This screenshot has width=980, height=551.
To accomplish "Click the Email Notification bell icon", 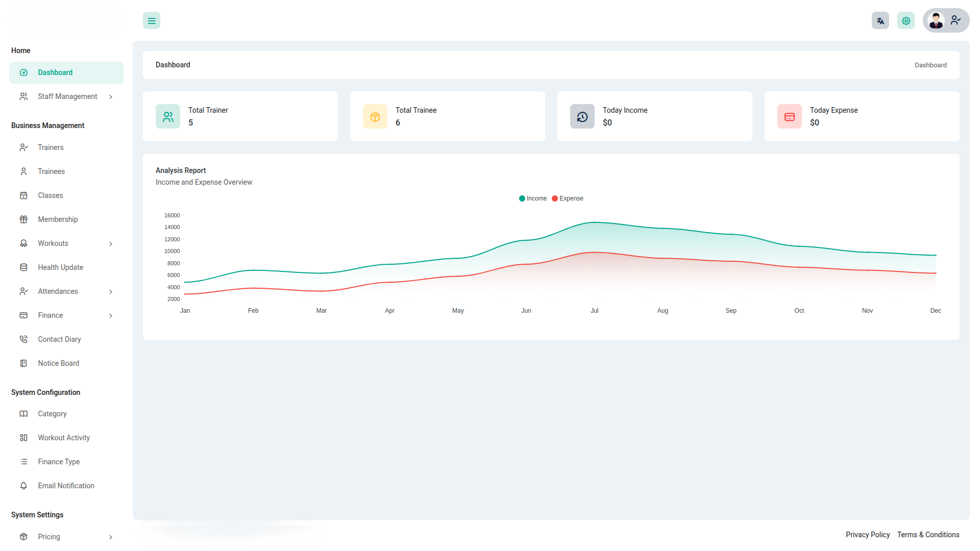I will point(23,486).
